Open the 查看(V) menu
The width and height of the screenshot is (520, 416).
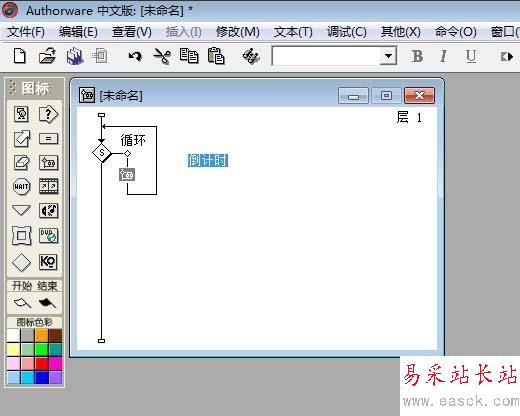[132, 32]
